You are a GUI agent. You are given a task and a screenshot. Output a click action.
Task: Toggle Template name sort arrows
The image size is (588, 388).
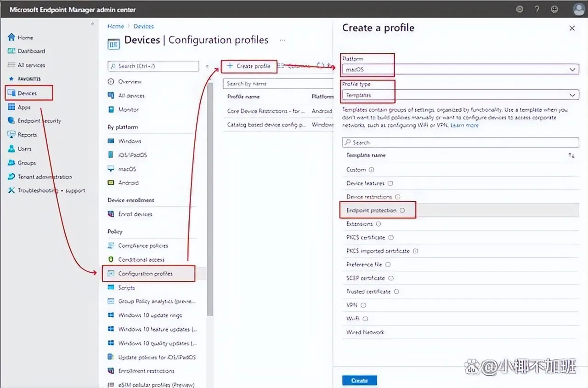coord(571,156)
